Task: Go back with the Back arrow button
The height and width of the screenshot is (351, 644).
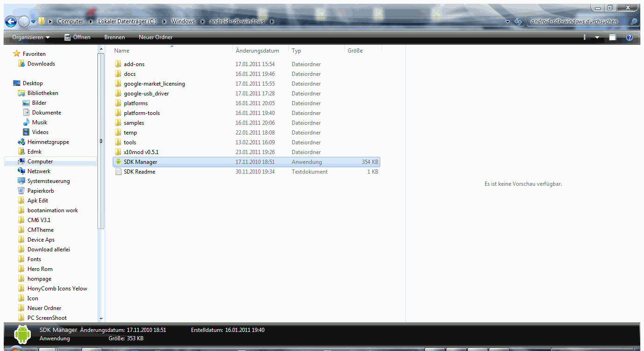Action: (11, 21)
